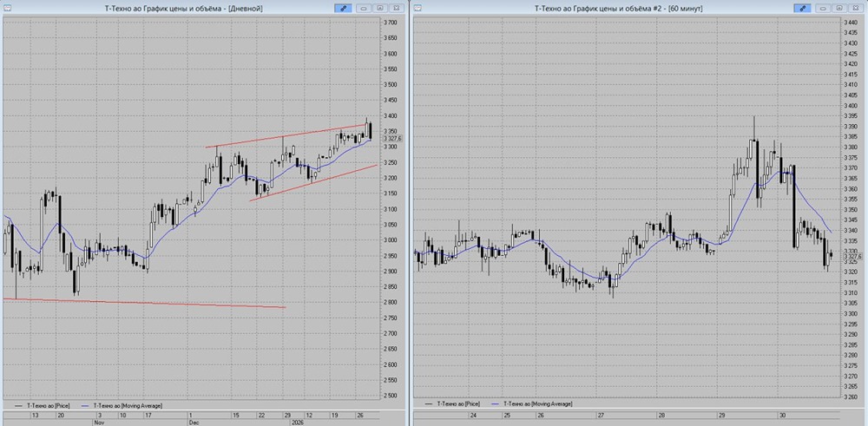Toggle the link anchor icon in Дневной chart title bar
This screenshot has height=426, width=868.
point(343,9)
